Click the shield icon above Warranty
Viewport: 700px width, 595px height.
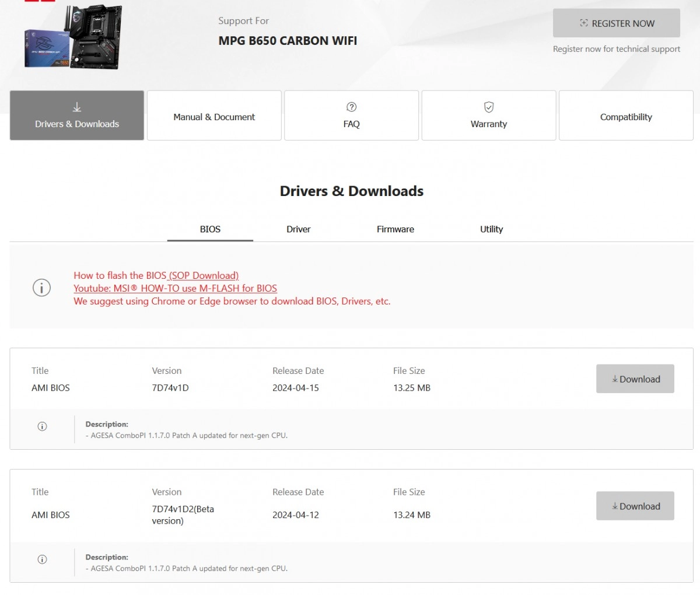tap(489, 107)
